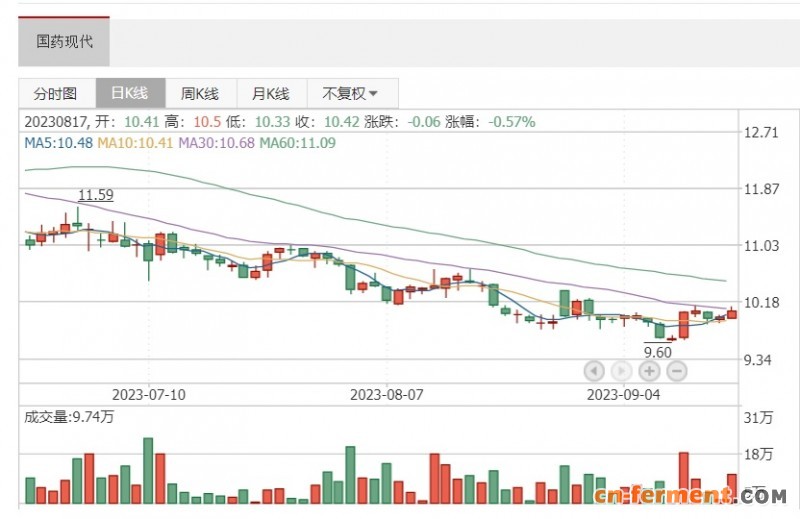Viewport: 800px width, 519px height.
Task: Click the 2023-07-10 date axis label
Action: (148, 394)
